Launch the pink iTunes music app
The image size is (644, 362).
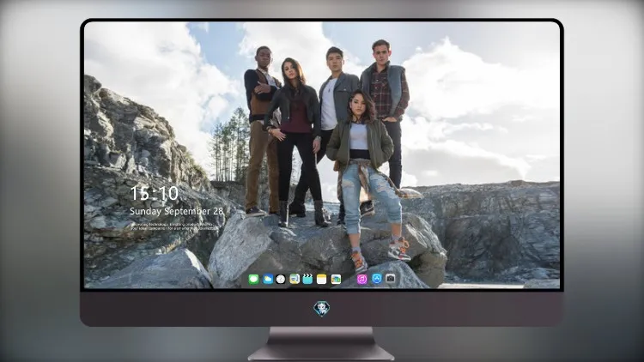pos(361,280)
